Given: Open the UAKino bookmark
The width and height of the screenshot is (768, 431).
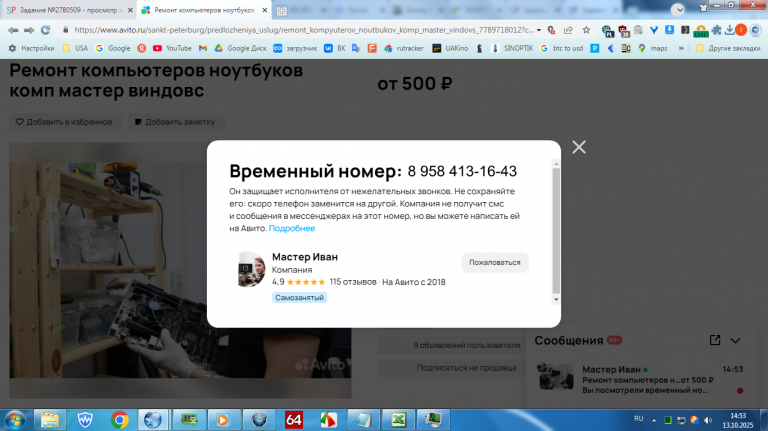Looking at the screenshot, I should click(x=450, y=48).
